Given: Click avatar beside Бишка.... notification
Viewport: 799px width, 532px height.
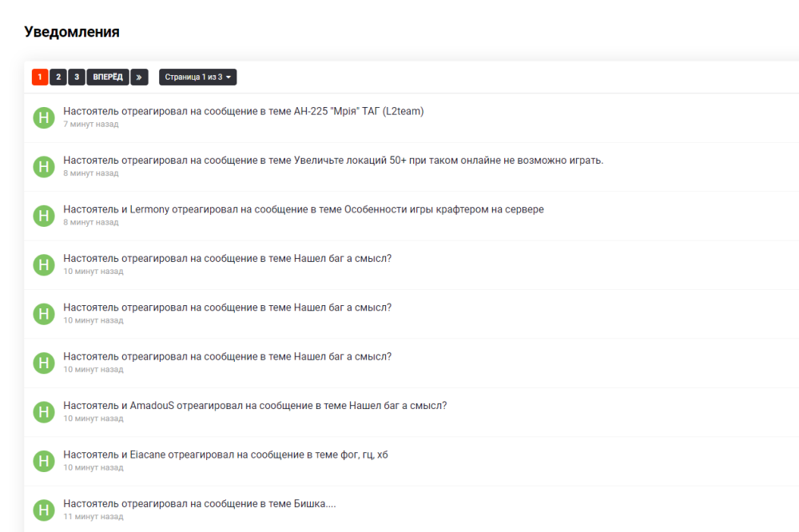Looking at the screenshot, I should coord(44,510).
